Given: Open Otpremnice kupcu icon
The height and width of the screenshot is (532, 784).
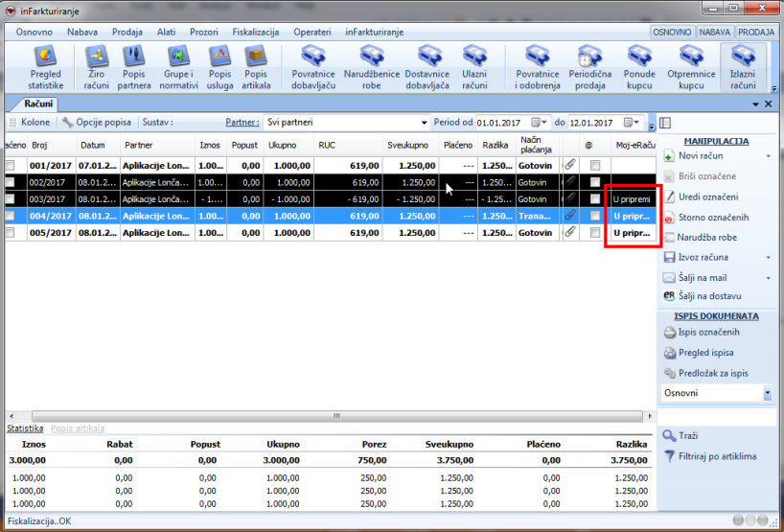Looking at the screenshot, I should tap(691, 67).
